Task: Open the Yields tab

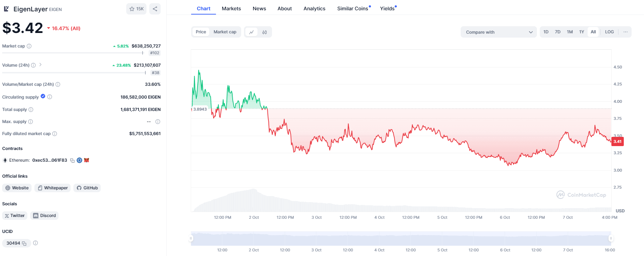Action: pyautogui.click(x=388, y=9)
